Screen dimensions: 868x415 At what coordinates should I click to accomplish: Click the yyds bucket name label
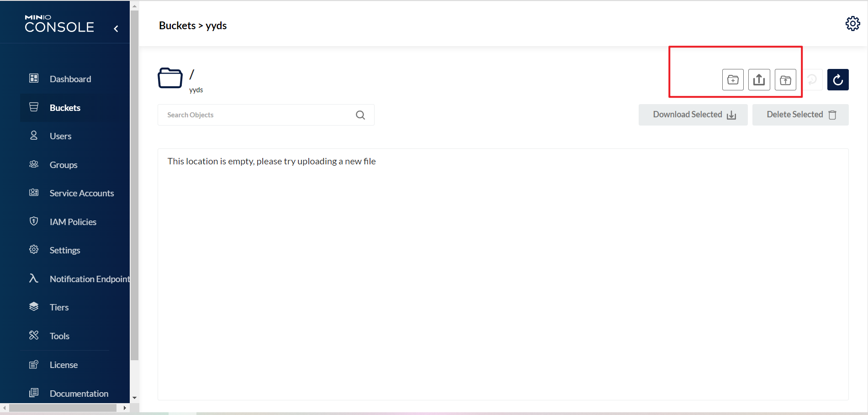(x=196, y=90)
